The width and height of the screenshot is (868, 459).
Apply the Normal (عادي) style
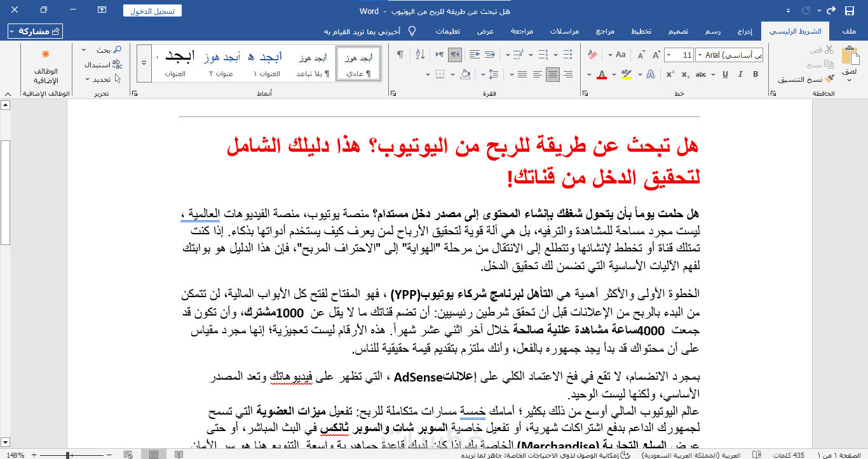[358, 63]
